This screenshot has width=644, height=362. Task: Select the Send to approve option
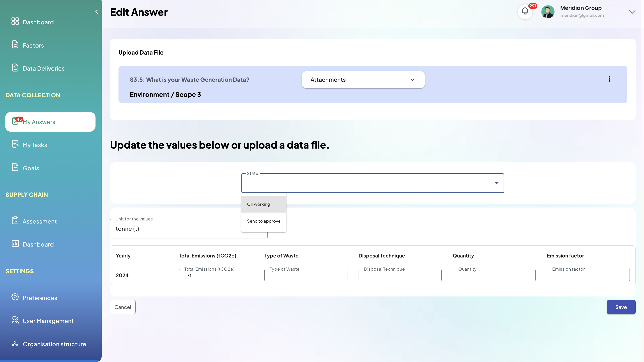point(264,221)
